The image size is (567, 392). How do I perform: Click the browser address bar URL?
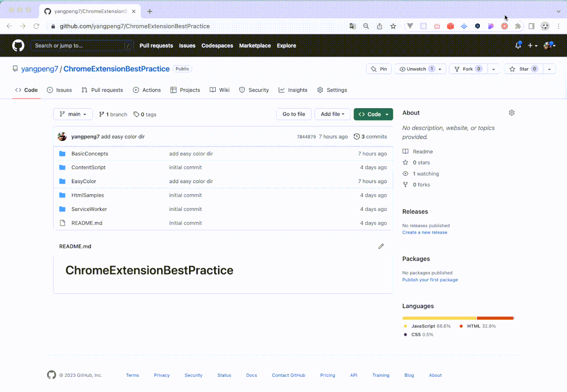[x=134, y=26]
